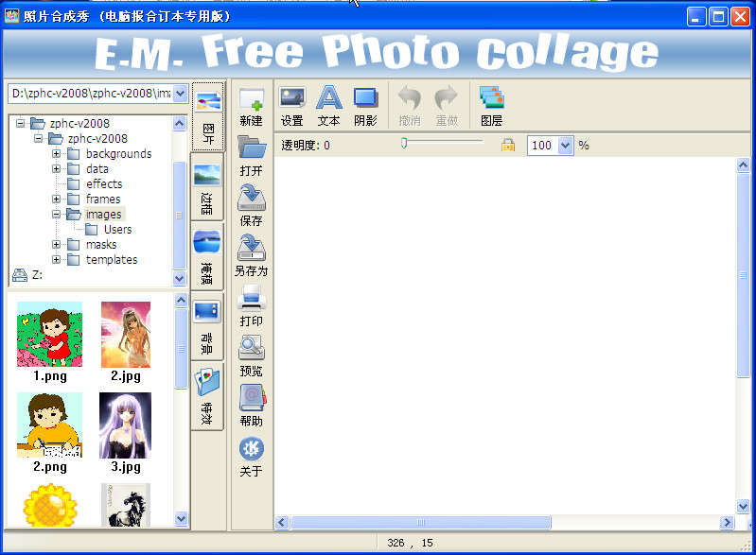This screenshot has width=756, height=555.
Task: Open the folder path dropdown
Action: point(181,93)
